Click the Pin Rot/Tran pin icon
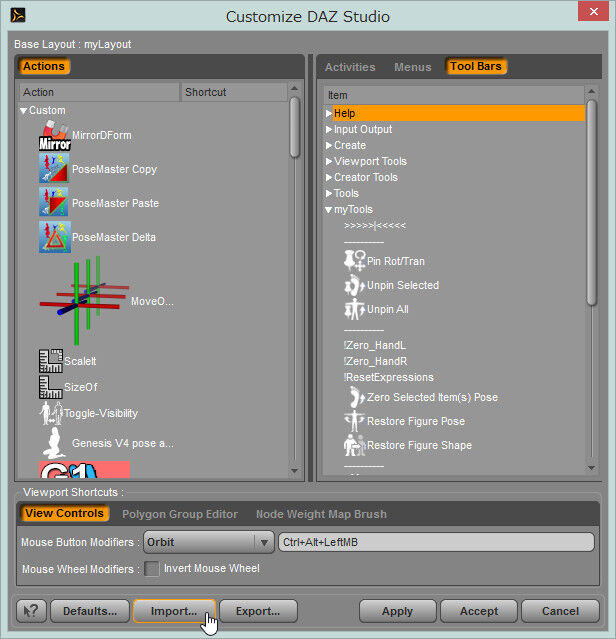 pos(354,261)
